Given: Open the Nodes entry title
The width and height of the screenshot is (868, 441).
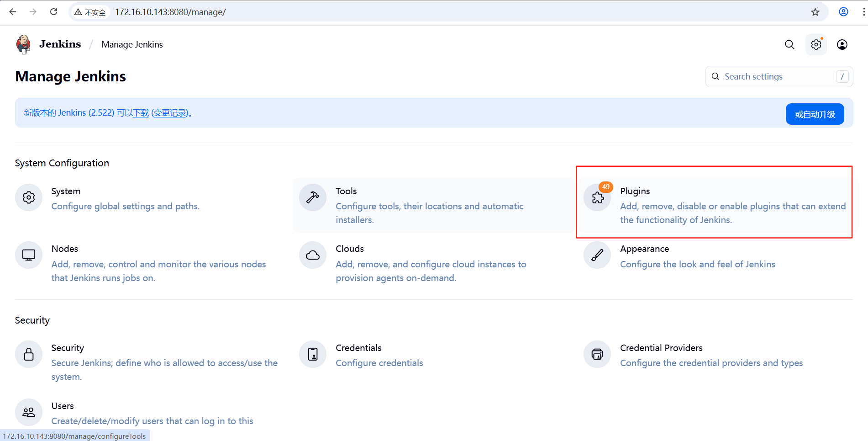Looking at the screenshot, I should coord(64,249).
